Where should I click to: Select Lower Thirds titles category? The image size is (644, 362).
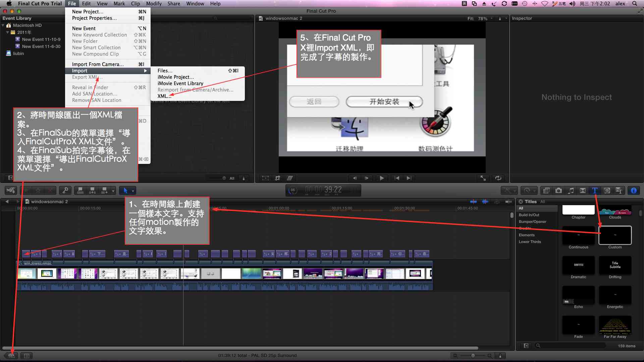(x=530, y=242)
